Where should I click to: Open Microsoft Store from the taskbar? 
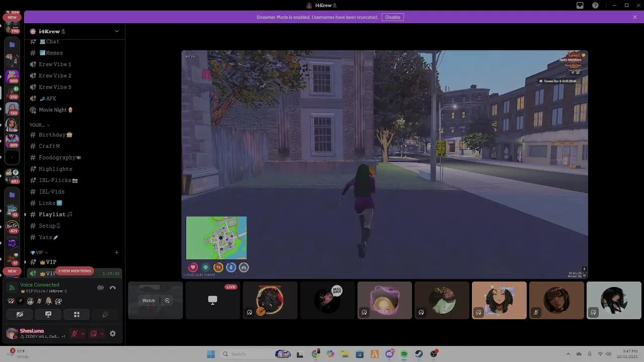coord(360,354)
